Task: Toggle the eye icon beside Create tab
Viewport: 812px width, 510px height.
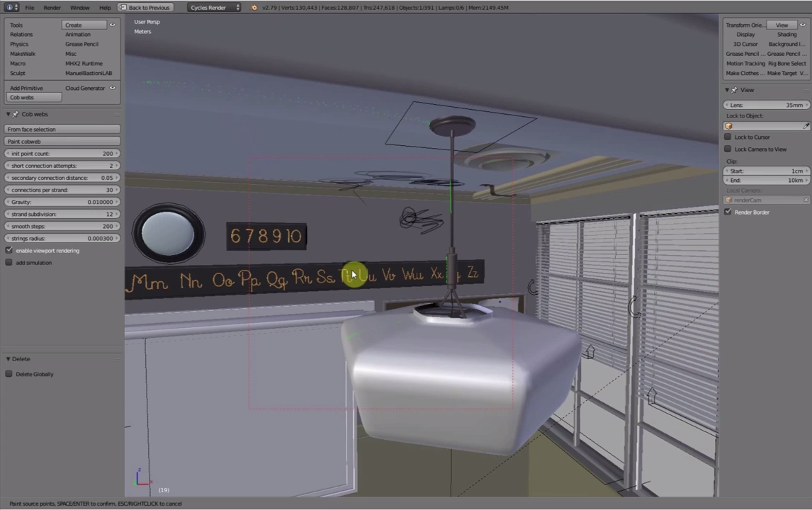Action: click(x=113, y=25)
